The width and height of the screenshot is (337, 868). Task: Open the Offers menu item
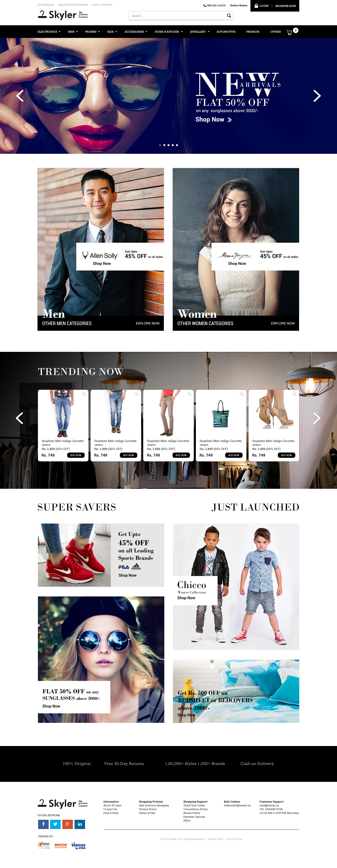click(275, 32)
